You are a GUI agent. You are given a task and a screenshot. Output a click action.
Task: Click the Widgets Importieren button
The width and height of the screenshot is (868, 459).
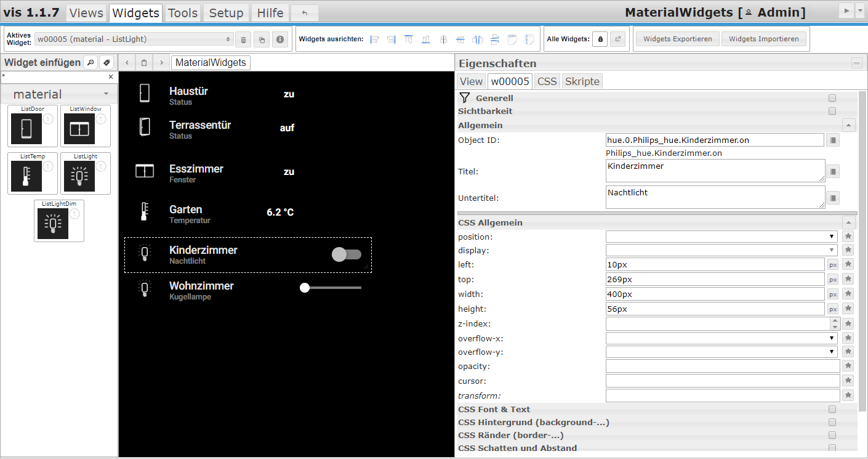coord(763,39)
